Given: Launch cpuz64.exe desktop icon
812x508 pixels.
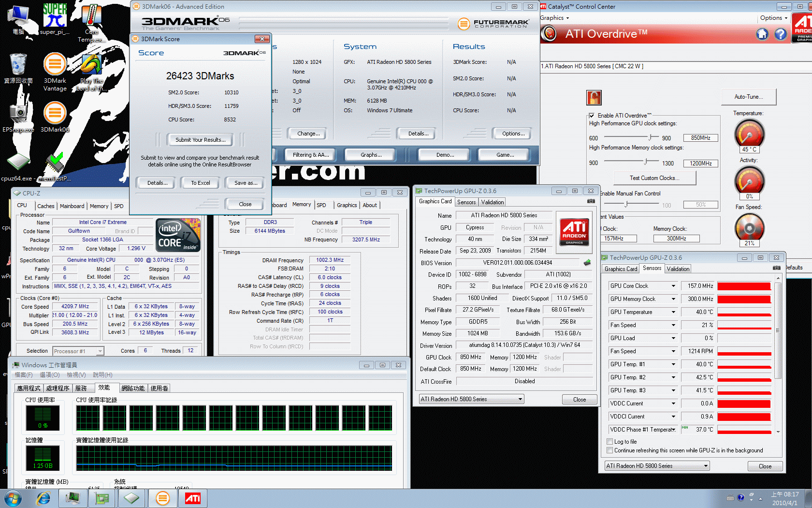Looking at the screenshot, I should tap(17, 167).
